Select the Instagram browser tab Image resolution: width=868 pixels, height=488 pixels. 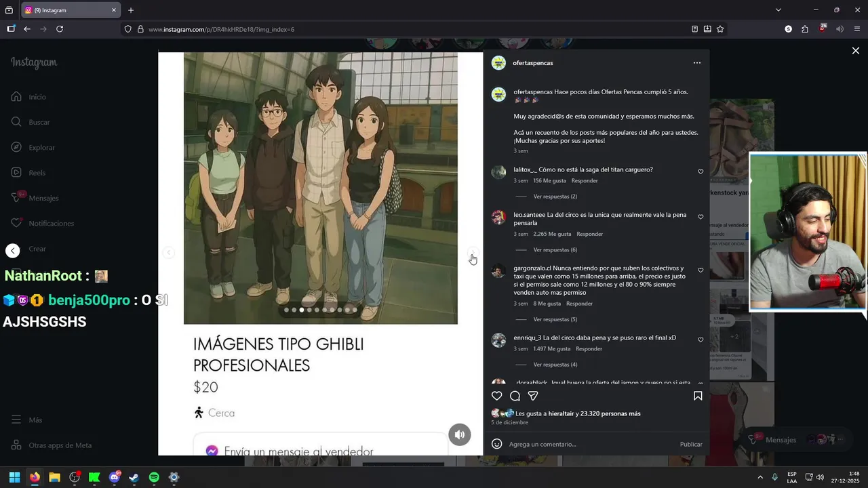pos(71,10)
